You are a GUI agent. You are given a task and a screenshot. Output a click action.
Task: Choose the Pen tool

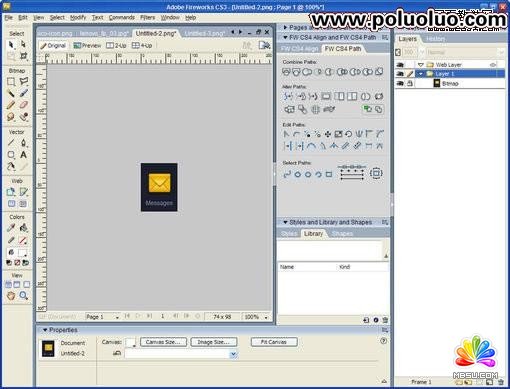pos(23,143)
